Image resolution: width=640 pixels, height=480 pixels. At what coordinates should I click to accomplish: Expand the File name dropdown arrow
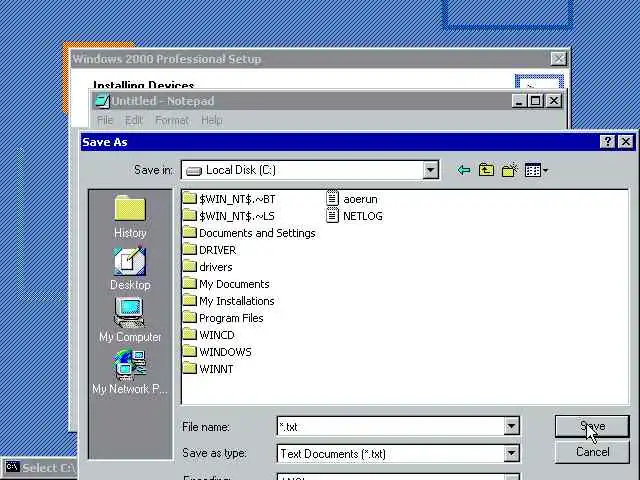point(511,427)
